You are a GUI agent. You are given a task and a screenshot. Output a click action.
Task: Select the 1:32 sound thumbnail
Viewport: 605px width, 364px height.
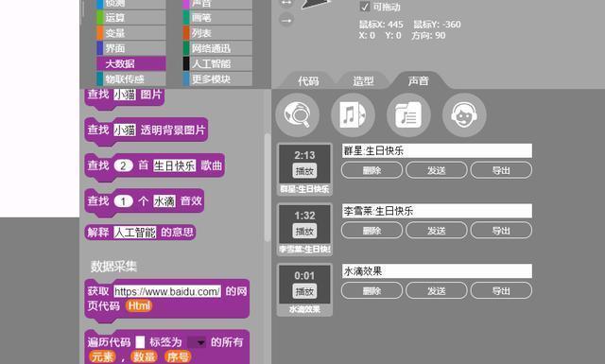pos(304,230)
